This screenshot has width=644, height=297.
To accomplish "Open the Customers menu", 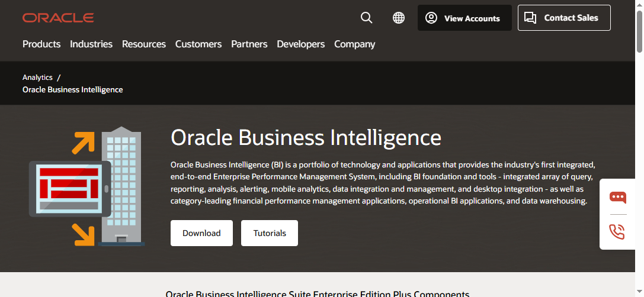I will coord(198,44).
